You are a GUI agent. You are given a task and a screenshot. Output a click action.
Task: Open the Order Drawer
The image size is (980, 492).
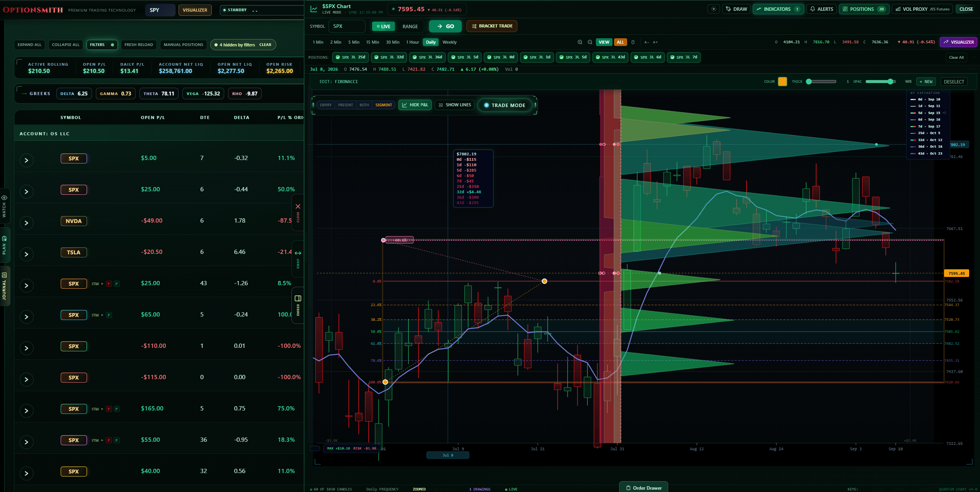pyautogui.click(x=643, y=487)
